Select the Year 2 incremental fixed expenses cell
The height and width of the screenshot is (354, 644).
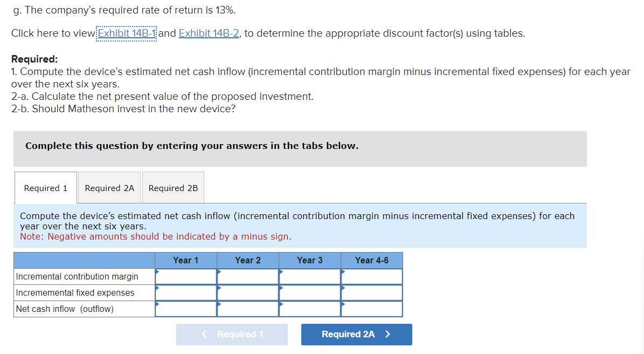tap(247, 292)
